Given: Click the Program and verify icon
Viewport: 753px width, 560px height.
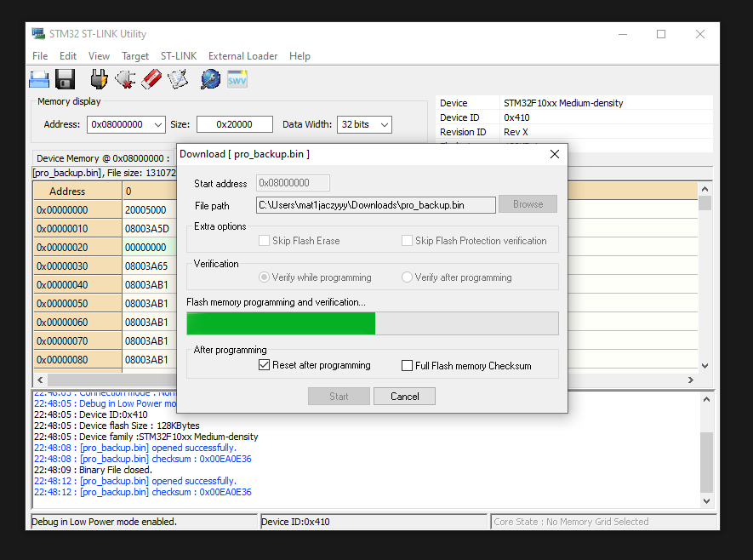Looking at the screenshot, I should pos(177,79).
